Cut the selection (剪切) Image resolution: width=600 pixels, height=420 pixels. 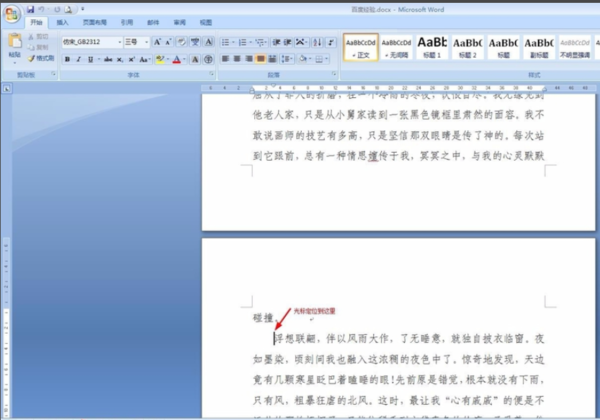tap(38, 37)
